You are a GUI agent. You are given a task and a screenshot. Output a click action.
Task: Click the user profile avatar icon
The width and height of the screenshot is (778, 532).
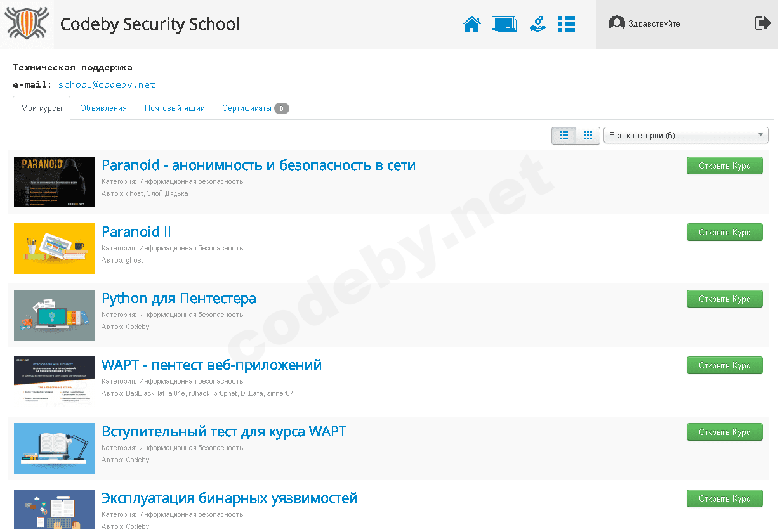click(x=616, y=23)
